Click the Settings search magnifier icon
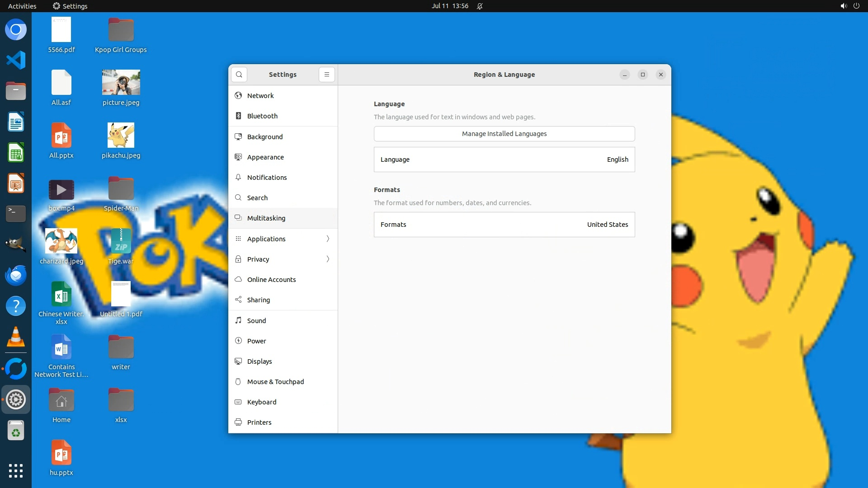Image resolution: width=868 pixels, height=488 pixels. point(239,75)
